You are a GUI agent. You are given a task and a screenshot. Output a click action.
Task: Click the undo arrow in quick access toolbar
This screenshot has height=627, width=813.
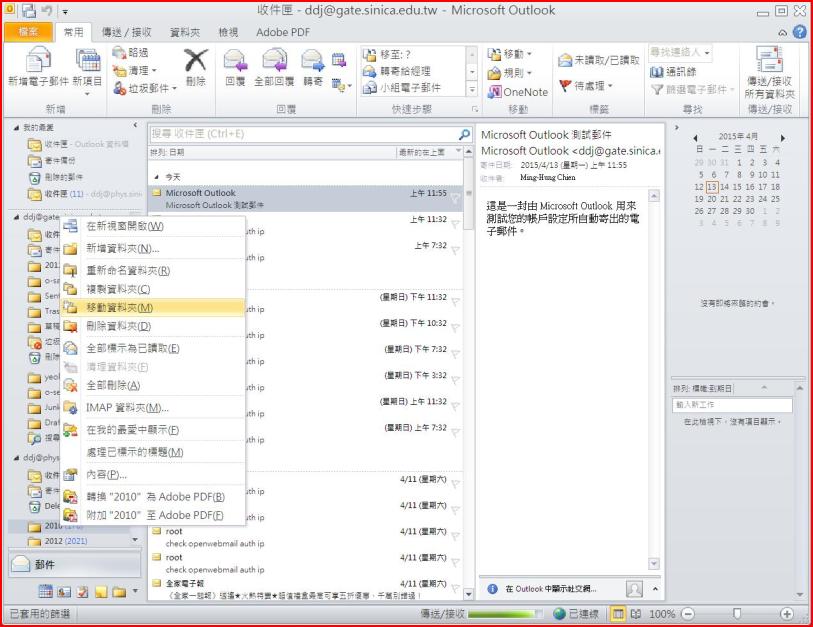coord(47,10)
